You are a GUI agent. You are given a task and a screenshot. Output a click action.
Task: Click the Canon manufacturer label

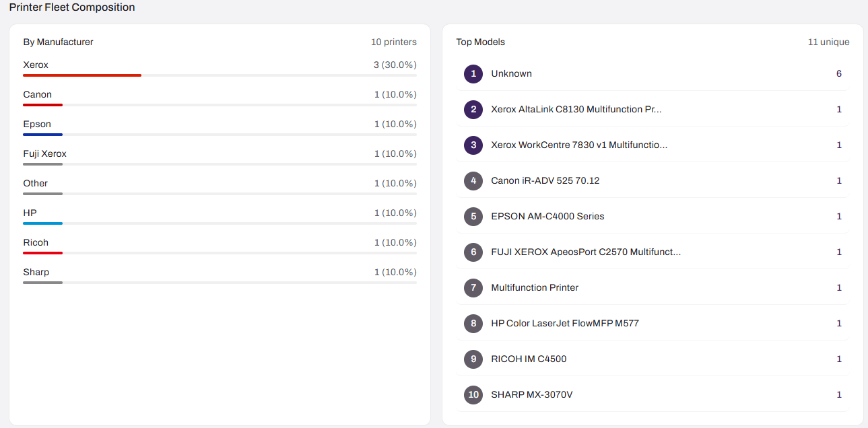click(37, 94)
